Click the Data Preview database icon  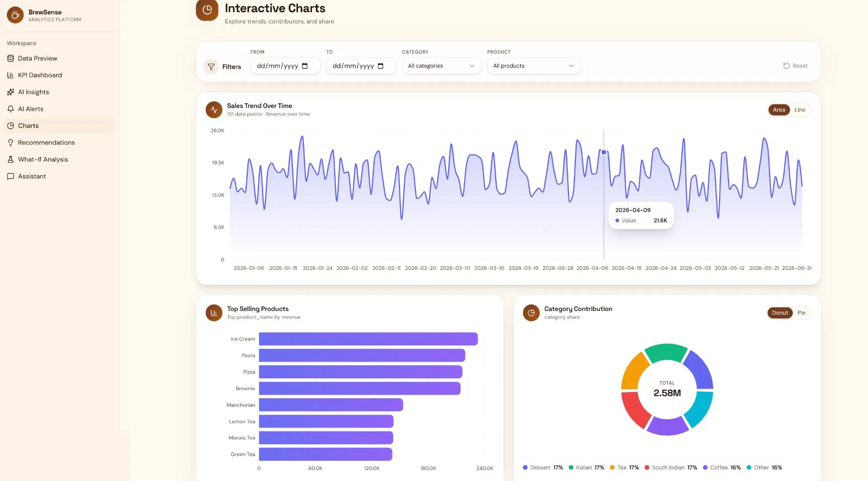tap(10, 58)
